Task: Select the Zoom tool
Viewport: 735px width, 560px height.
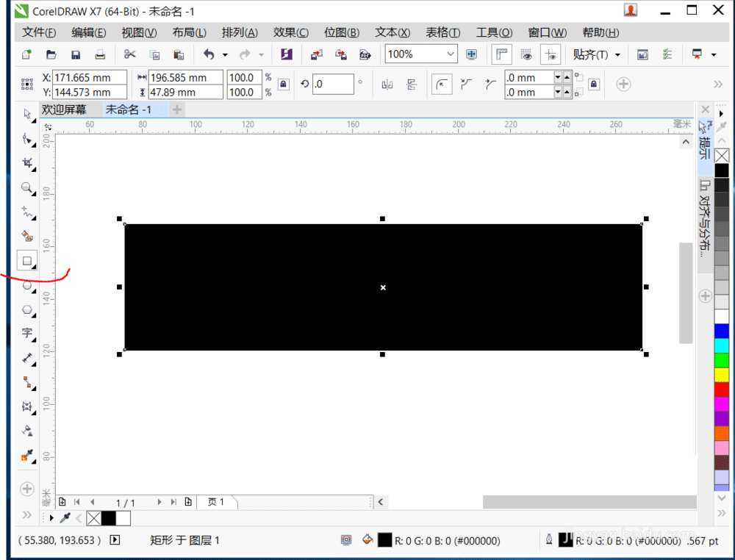Action: click(26, 189)
